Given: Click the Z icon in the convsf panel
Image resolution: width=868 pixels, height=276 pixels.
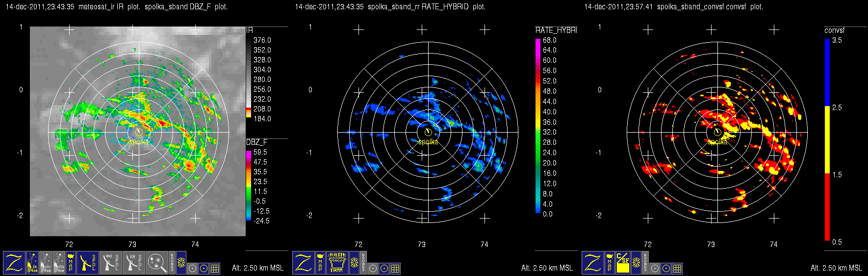Looking at the screenshot, I should (593, 263).
